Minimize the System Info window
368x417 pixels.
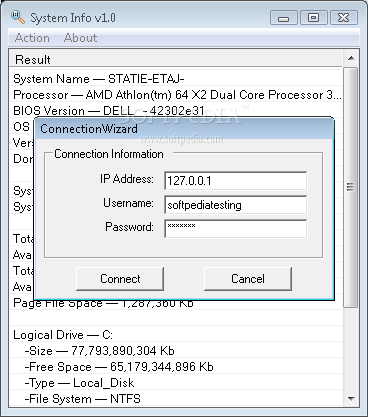pyautogui.click(x=283, y=17)
